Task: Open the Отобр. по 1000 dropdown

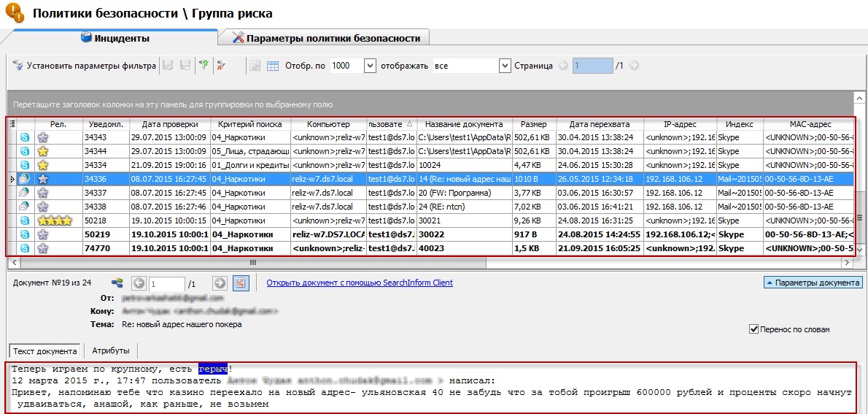Action: (371, 66)
